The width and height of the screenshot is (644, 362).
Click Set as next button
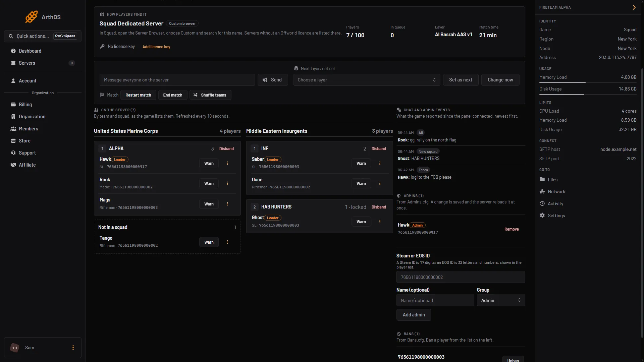pyautogui.click(x=461, y=80)
